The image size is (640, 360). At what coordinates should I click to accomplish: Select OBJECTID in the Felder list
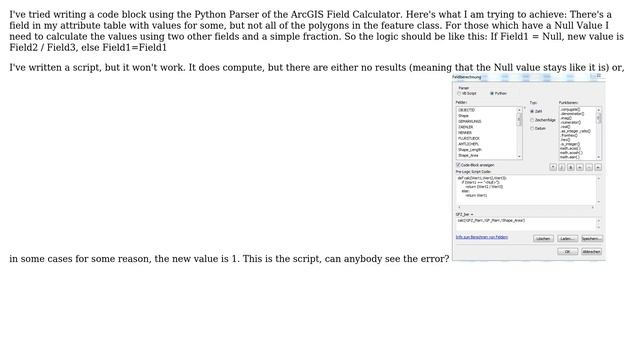click(467, 110)
